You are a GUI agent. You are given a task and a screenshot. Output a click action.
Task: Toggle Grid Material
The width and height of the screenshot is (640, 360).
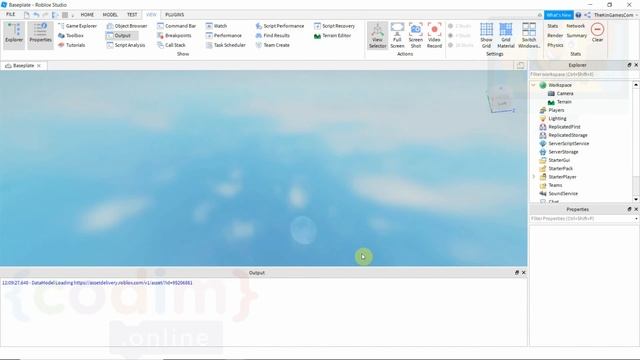[506, 36]
